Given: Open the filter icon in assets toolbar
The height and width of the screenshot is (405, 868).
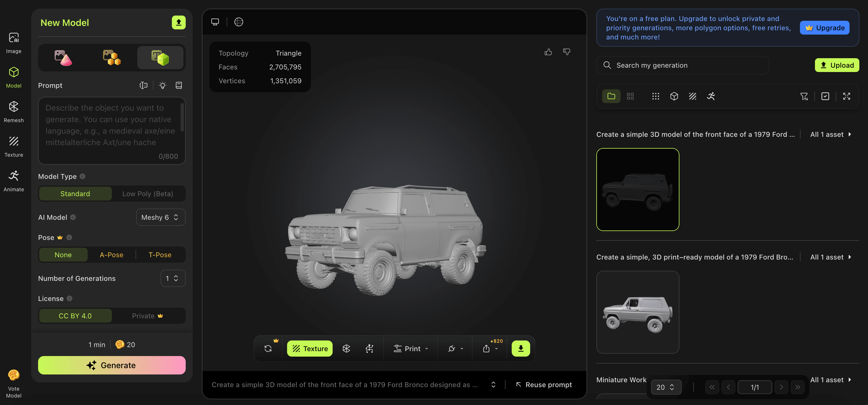Looking at the screenshot, I should [804, 96].
